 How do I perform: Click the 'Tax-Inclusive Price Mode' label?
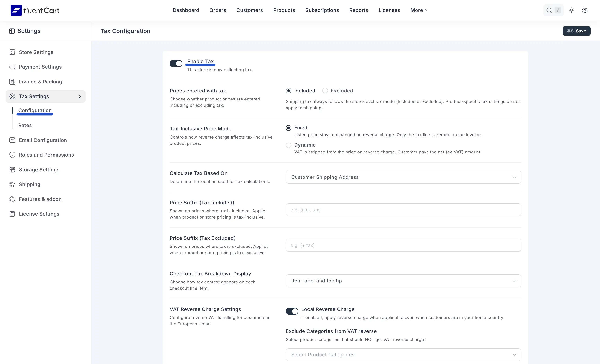pos(200,129)
